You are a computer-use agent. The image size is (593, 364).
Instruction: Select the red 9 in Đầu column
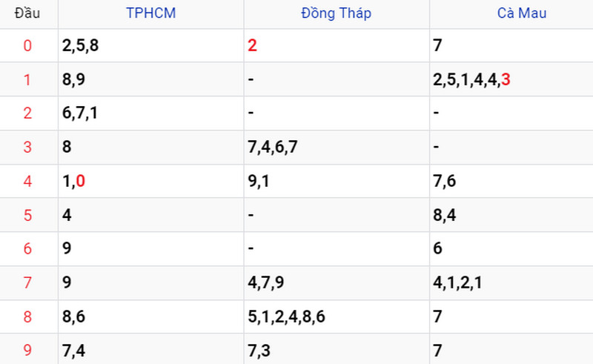(27, 350)
